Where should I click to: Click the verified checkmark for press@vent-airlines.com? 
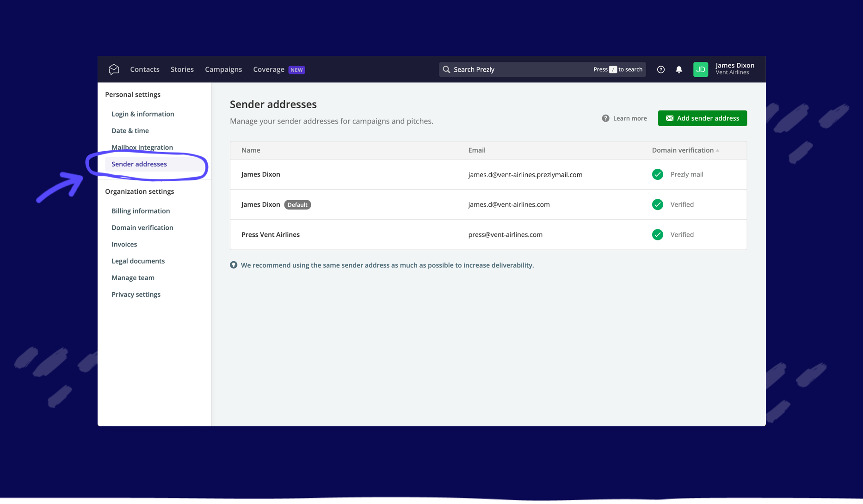tap(657, 234)
